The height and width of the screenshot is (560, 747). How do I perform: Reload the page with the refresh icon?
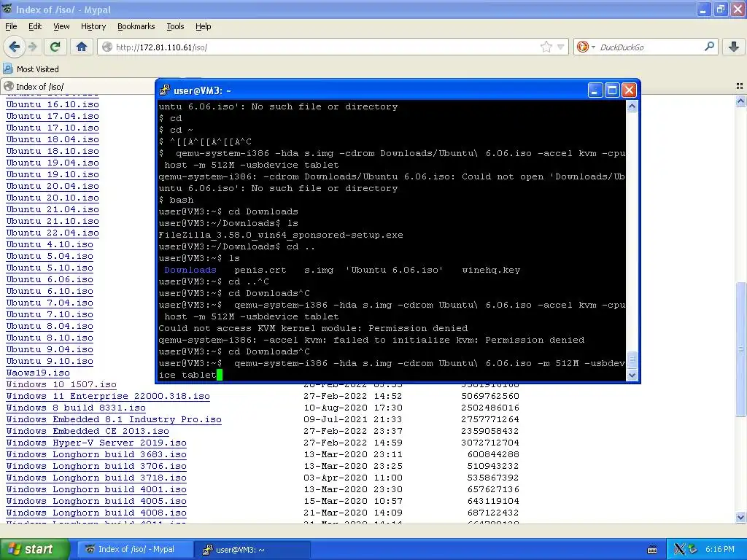[x=55, y=47]
